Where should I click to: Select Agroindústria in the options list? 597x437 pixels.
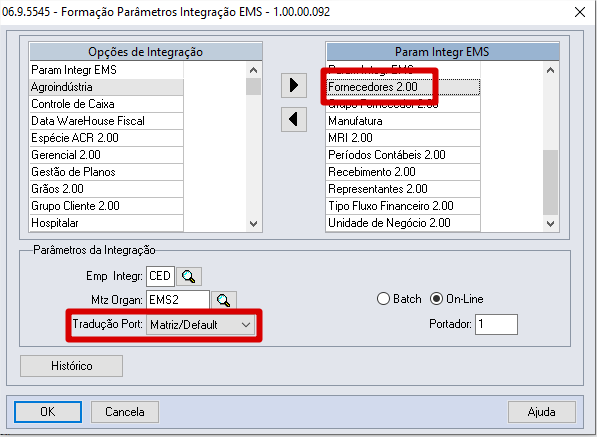(106, 87)
